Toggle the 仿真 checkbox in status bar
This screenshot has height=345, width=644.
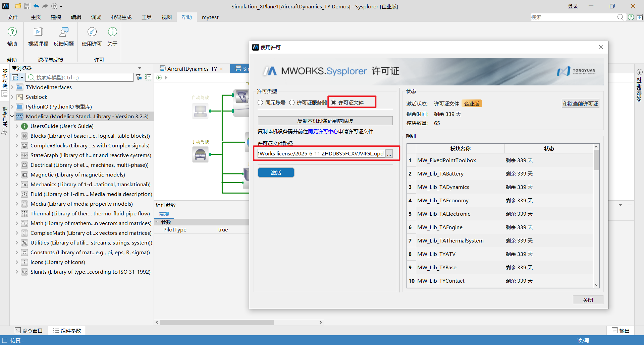[5, 340]
